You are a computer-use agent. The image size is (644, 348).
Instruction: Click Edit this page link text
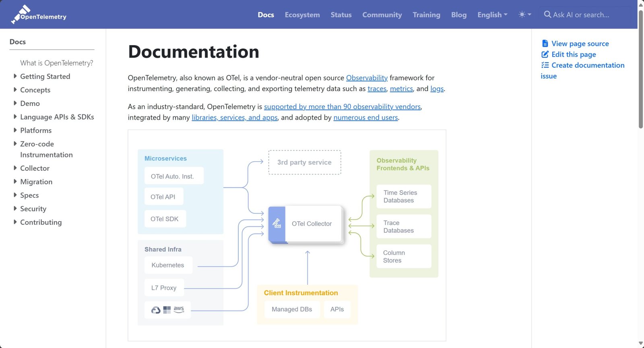(x=574, y=54)
